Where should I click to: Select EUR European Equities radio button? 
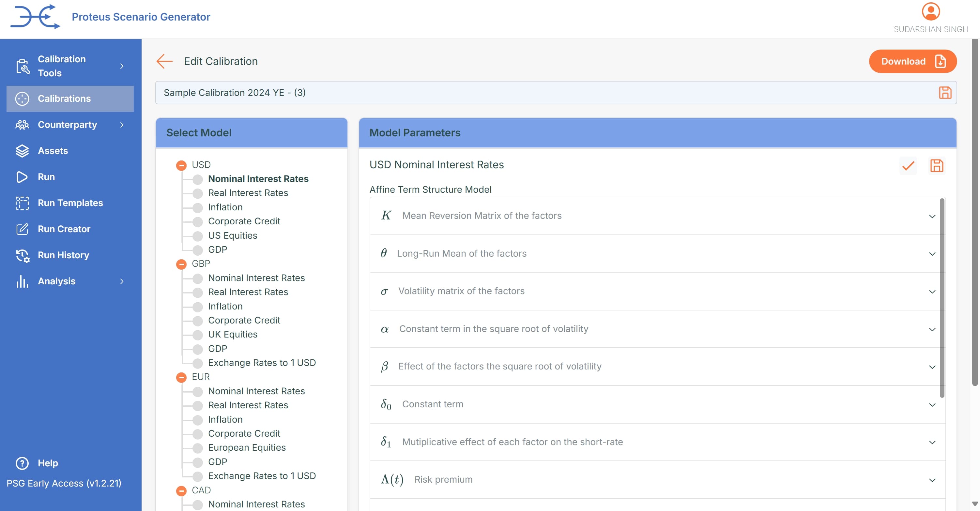click(x=197, y=448)
